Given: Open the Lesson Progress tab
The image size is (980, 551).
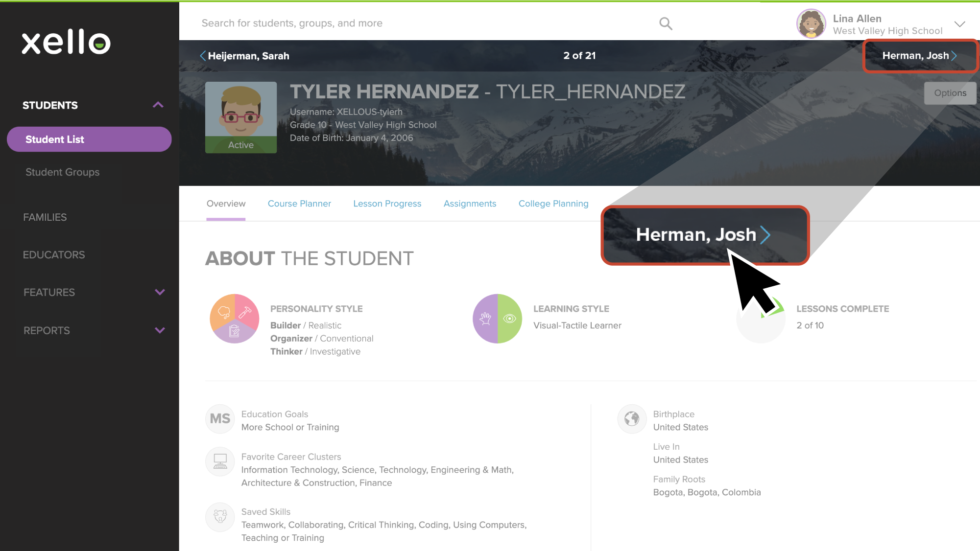Looking at the screenshot, I should 387,204.
